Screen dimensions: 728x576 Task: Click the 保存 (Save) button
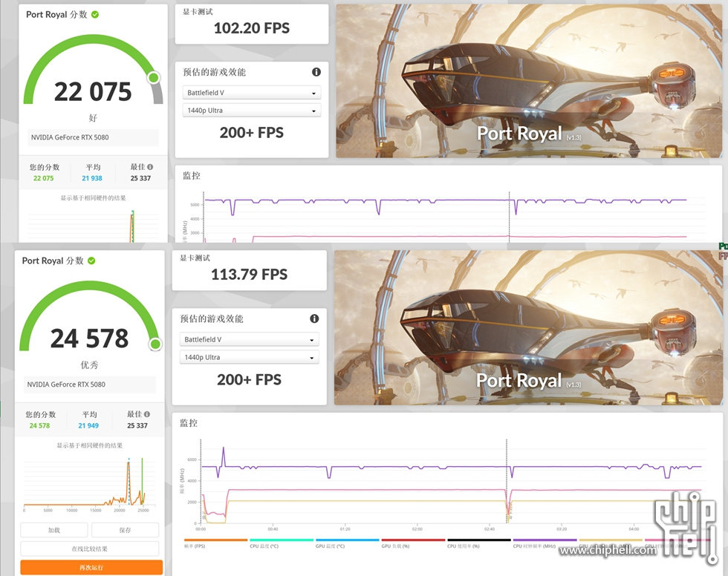pos(125,530)
